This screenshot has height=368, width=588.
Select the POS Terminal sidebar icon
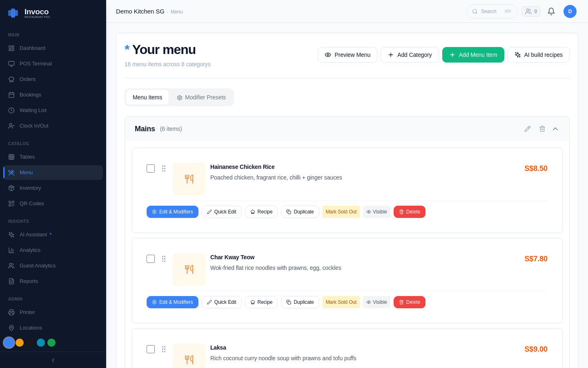(x=11, y=63)
